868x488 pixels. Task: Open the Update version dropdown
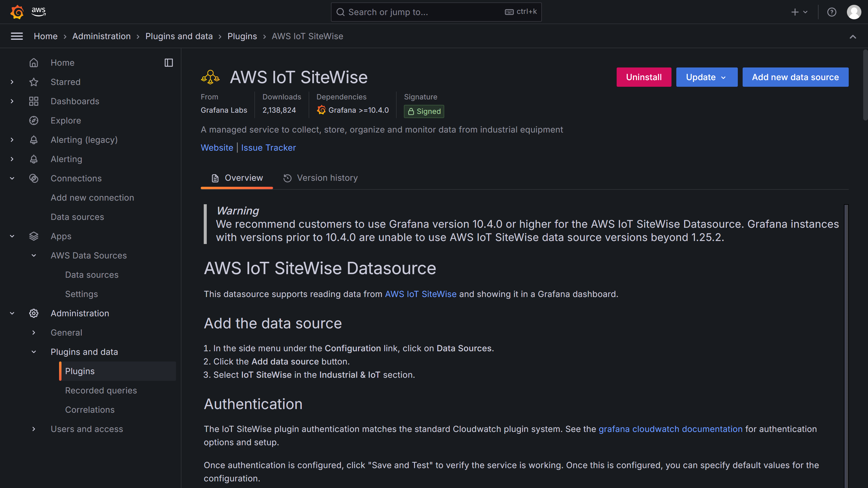[706, 77]
